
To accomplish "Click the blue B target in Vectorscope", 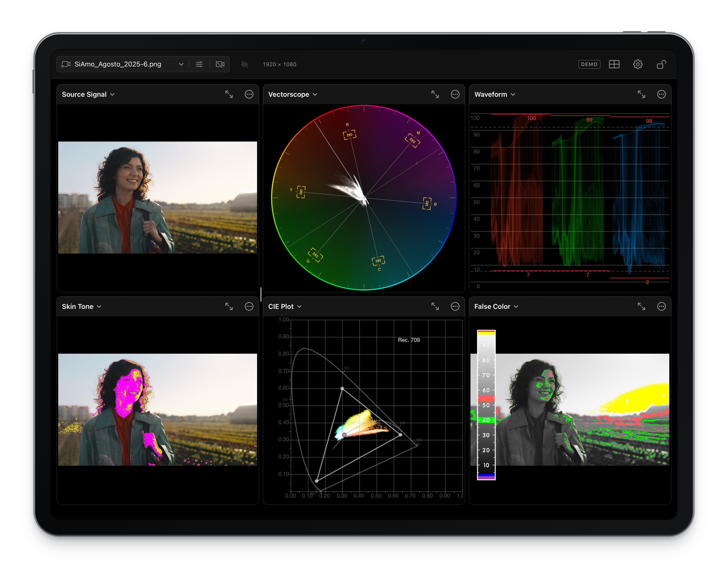I will (427, 203).
